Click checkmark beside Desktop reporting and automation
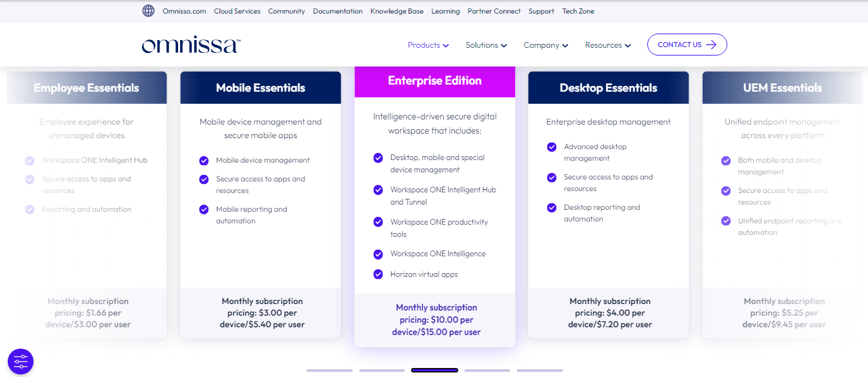Image resolution: width=868 pixels, height=377 pixels. (552, 208)
